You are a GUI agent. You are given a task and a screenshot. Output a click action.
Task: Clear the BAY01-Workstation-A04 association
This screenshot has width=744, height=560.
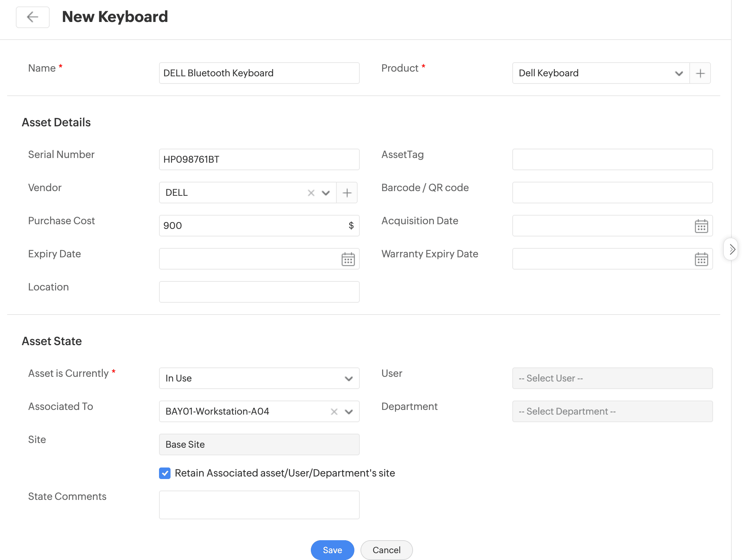tap(334, 412)
